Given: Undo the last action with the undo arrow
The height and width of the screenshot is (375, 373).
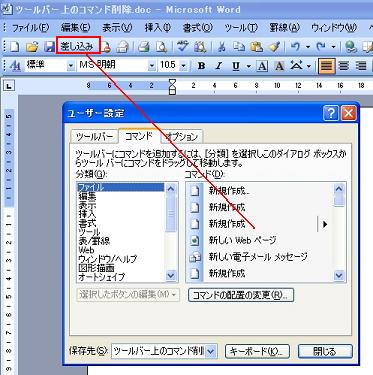Looking at the screenshot, I should pyautogui.click(x=295, y=47).
